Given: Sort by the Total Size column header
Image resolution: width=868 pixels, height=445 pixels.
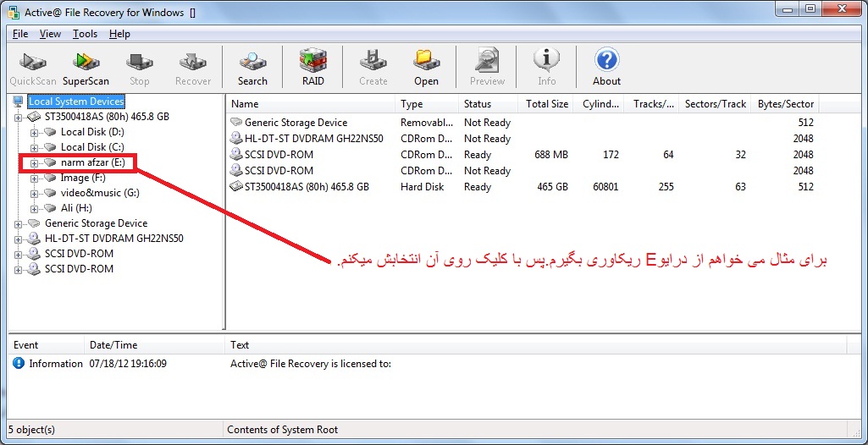Looking at the screenshot, I should (547, 104).
